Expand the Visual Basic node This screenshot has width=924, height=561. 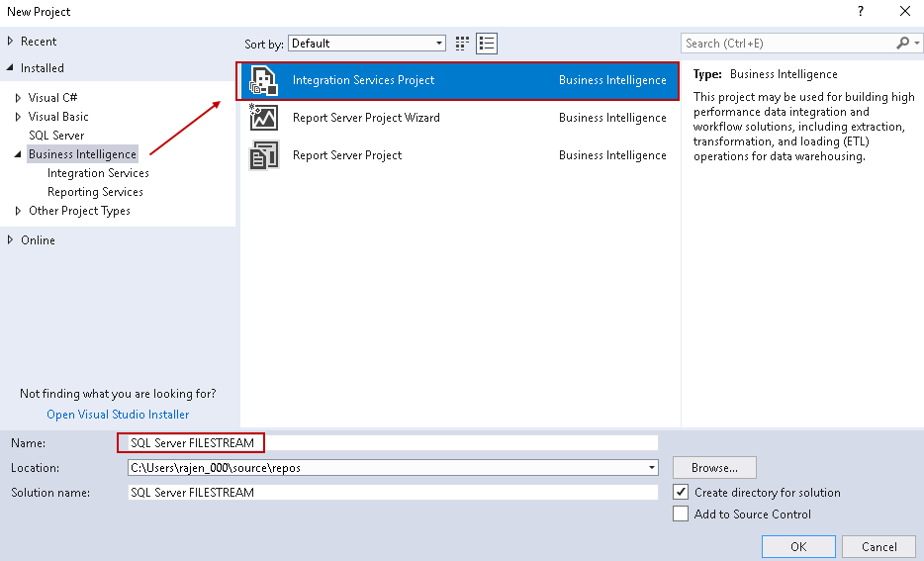(18, 117)
